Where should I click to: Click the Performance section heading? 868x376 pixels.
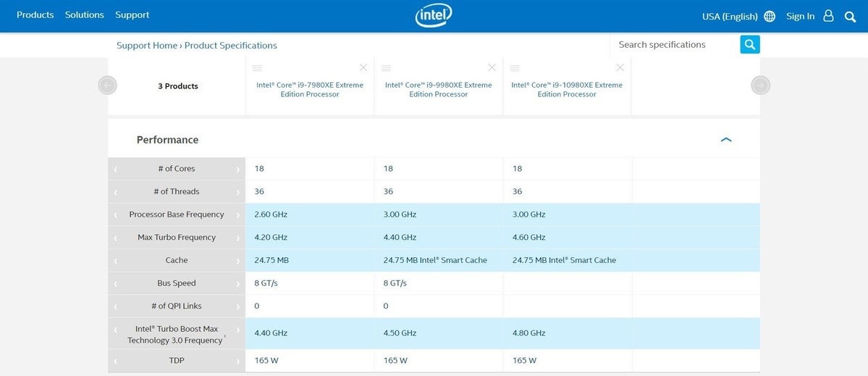coord(167,140)
